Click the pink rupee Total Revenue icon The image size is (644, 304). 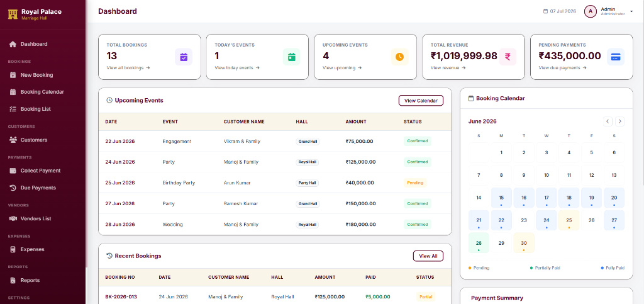coord(508,57)
